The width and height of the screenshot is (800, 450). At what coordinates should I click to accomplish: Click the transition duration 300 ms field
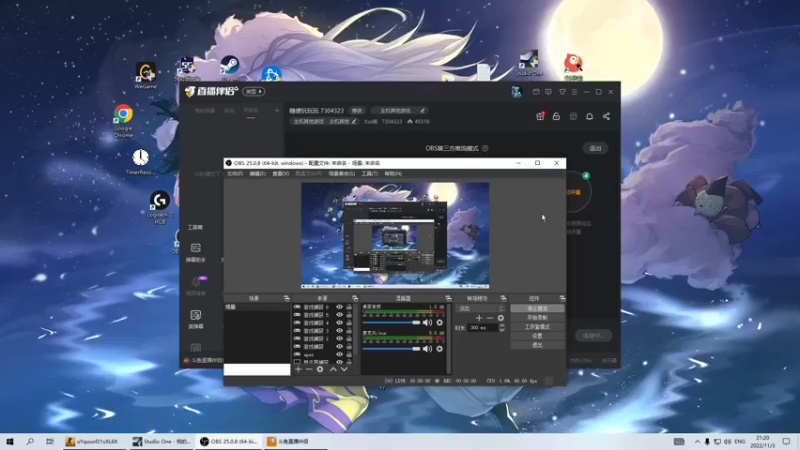pos(483,328)
